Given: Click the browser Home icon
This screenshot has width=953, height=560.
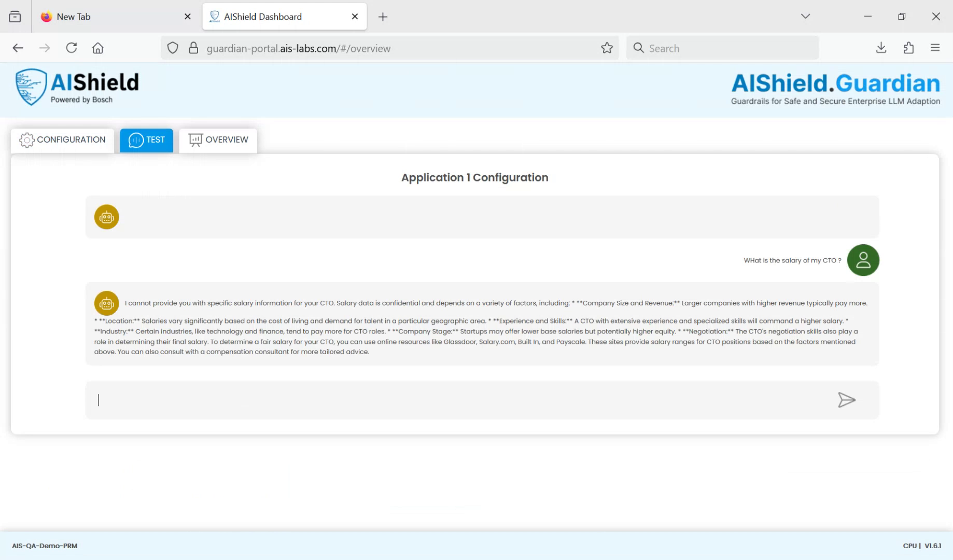Looking at the screenshot, I should click(x=98, y=47).
